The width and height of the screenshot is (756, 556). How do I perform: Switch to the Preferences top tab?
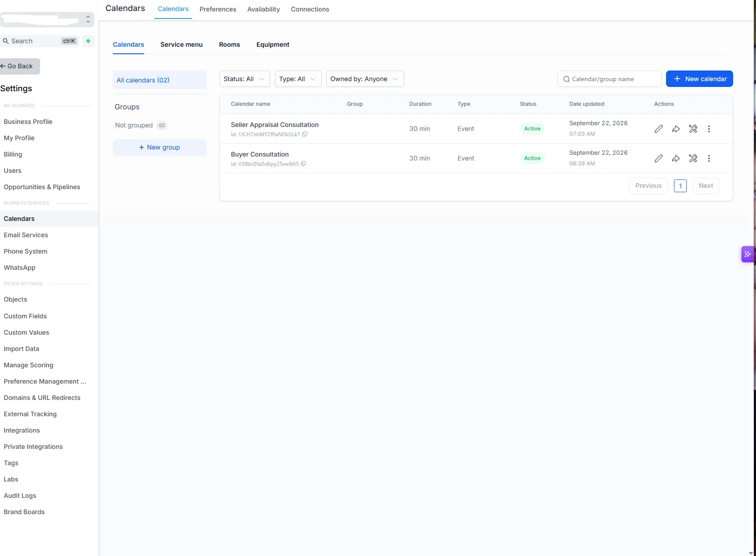pyautogui.click(x=218, y=9)
